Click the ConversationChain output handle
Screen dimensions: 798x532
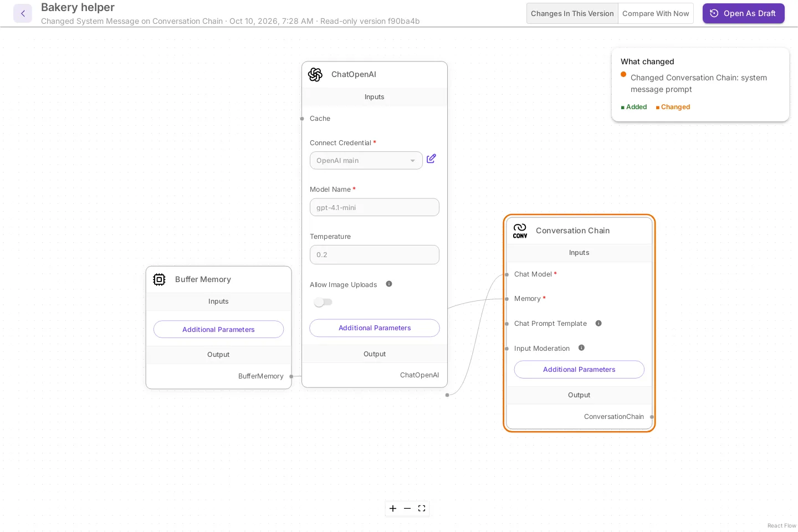652,417
